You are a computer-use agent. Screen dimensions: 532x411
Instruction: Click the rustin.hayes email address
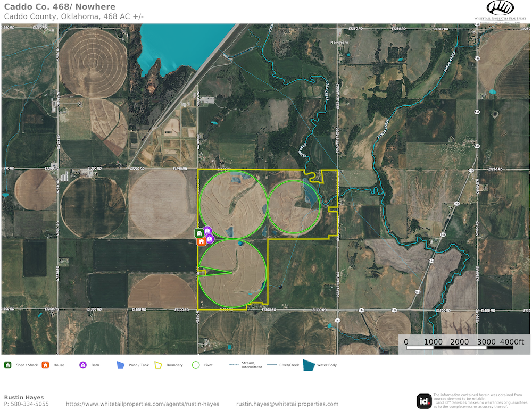coord(287,404)
